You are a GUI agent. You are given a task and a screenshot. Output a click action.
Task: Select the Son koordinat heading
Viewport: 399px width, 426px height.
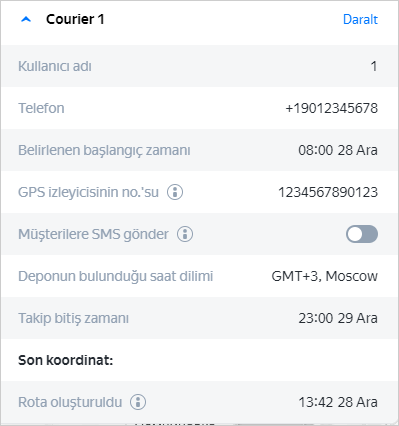coord(66,360)
